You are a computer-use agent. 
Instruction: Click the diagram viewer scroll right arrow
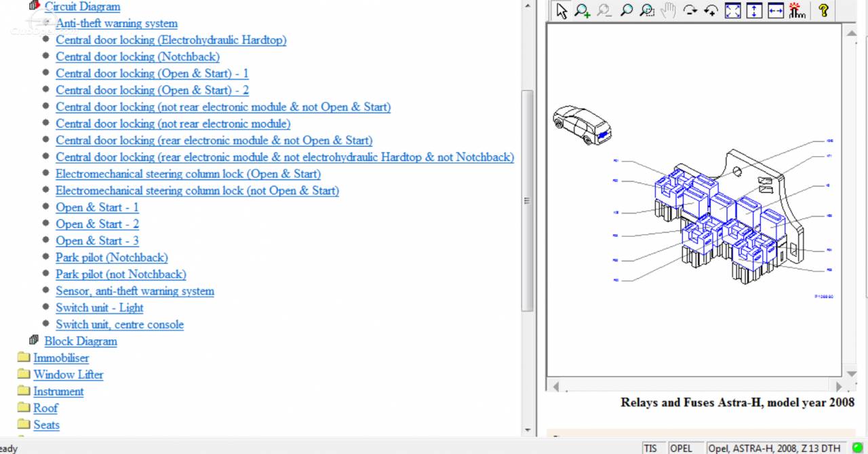pos(839,387)
